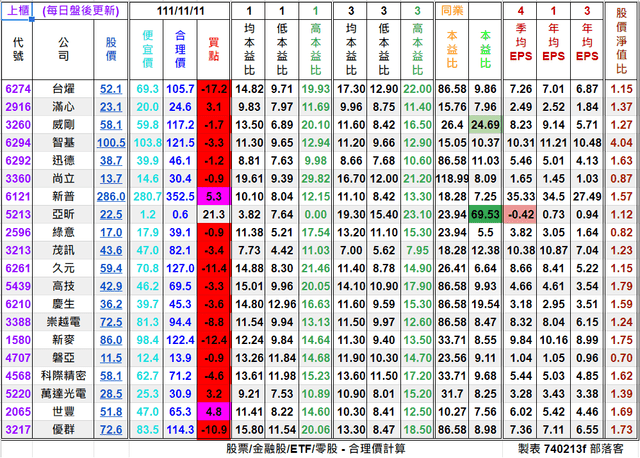640x458 pixels.
Task: Select the footer credit 製表 740213f 部落客
Action: click(x=571, y=449)
